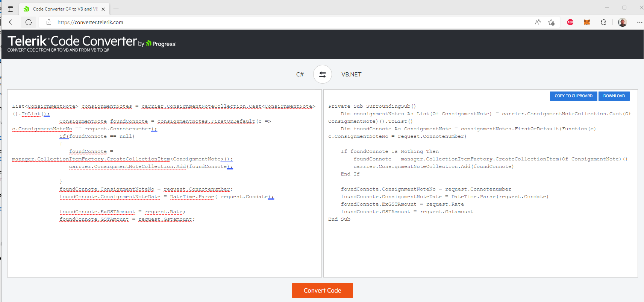Close the Code Converter tab
The height and width of the screenshot is (302, 644).
click(103, 9)
